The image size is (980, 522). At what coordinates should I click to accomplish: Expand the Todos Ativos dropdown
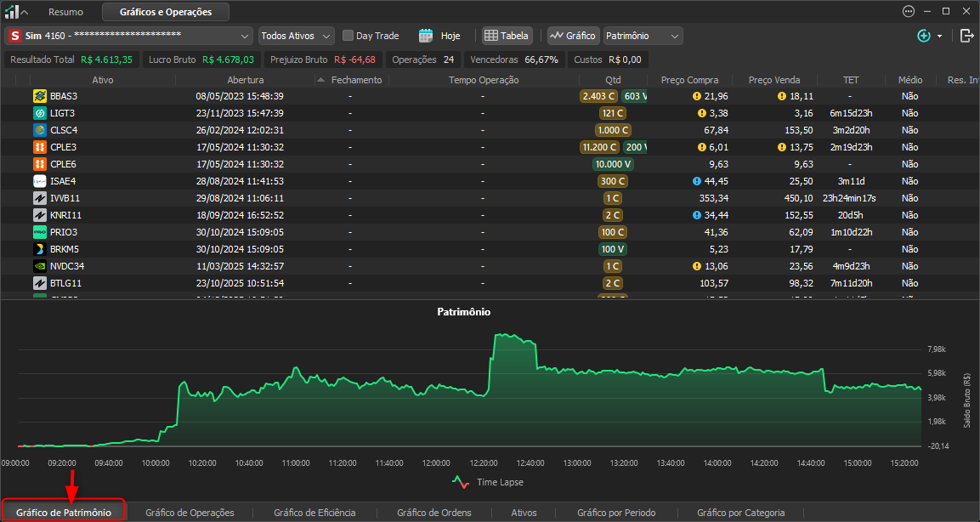tap(297, 36)
